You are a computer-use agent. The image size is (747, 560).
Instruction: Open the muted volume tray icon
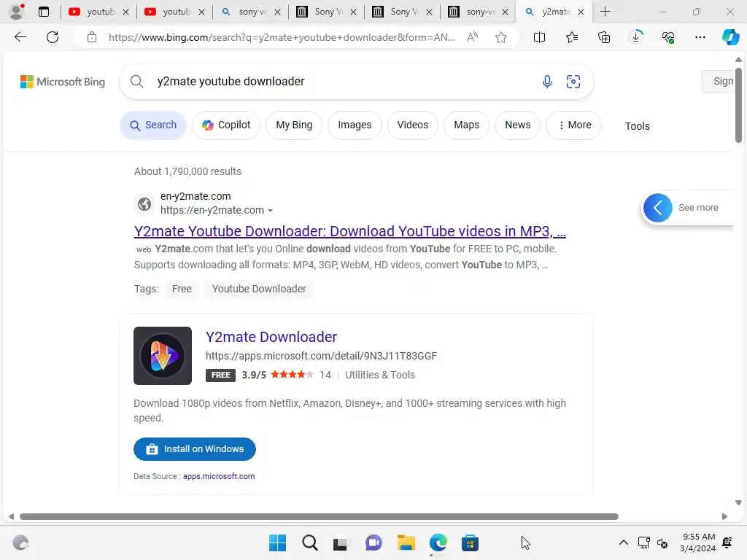pos(662,542)
